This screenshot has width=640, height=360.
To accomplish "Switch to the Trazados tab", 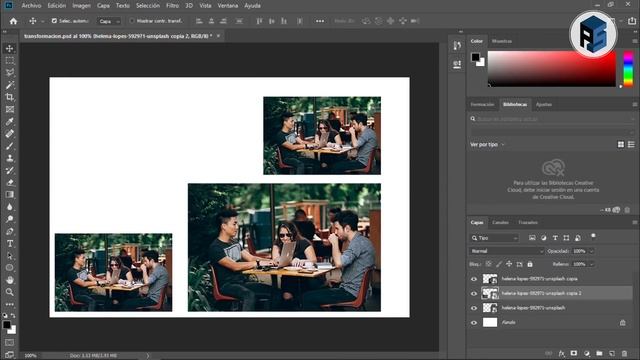I will click(x=528, y=222).
